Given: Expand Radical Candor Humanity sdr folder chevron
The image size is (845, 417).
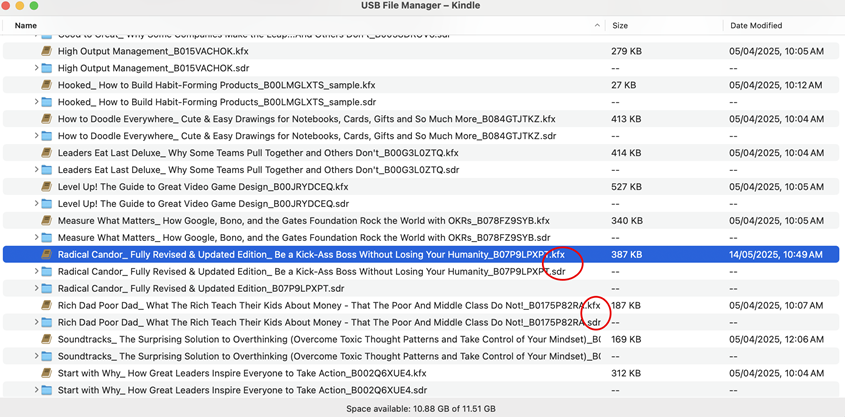Looking at the screenshot, I should pos(36,272).
